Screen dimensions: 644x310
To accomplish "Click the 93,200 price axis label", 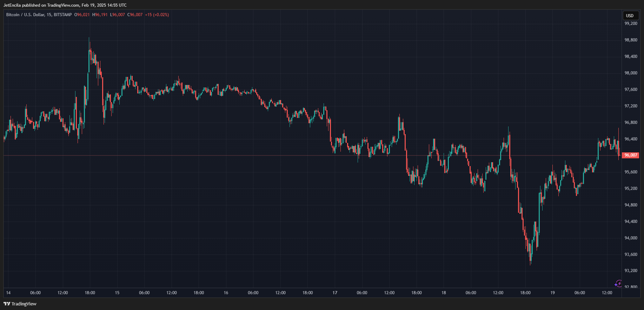I will (x=631, y=271).
